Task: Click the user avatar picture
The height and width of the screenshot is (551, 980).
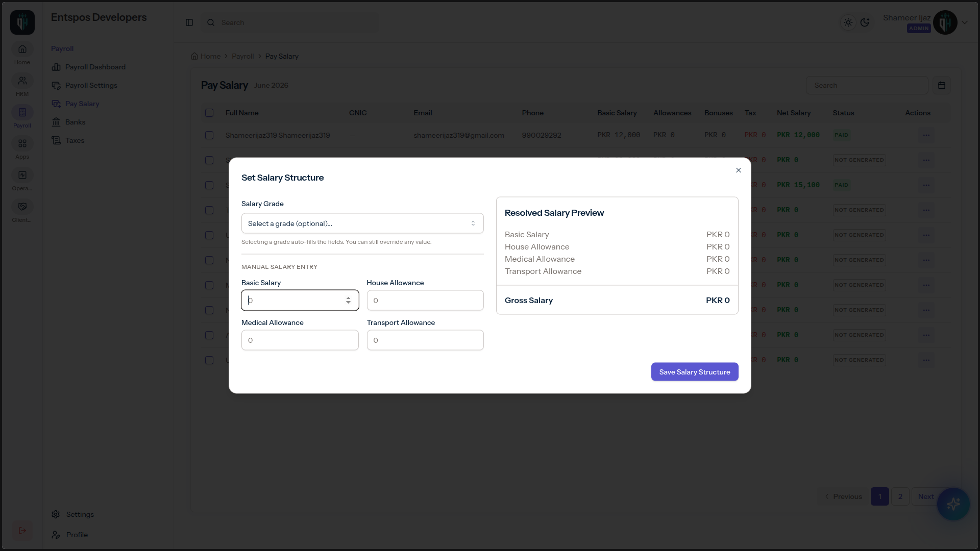Action: 945,22
